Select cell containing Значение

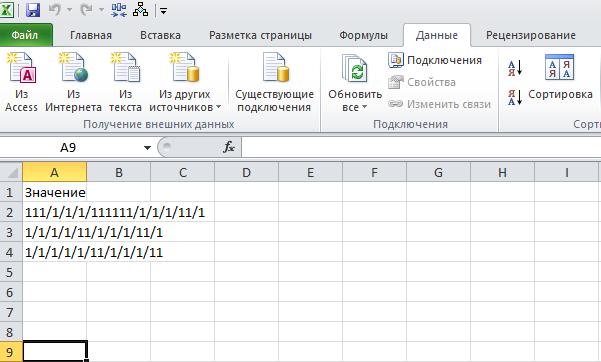pos(55,192)
